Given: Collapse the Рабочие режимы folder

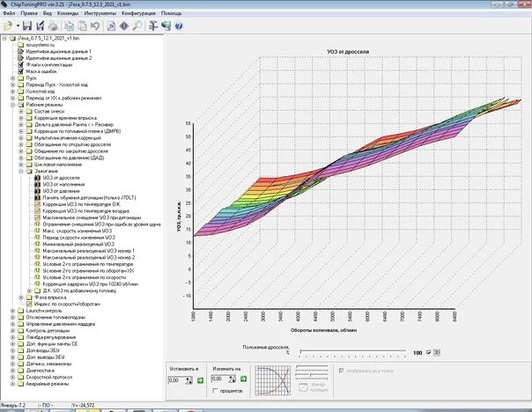Looking at the screenshot, I should [x=13, y=105].
